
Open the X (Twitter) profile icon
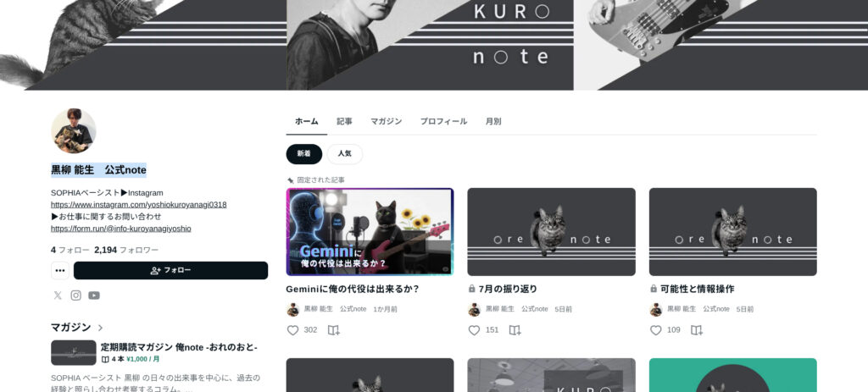click(58, 295)
